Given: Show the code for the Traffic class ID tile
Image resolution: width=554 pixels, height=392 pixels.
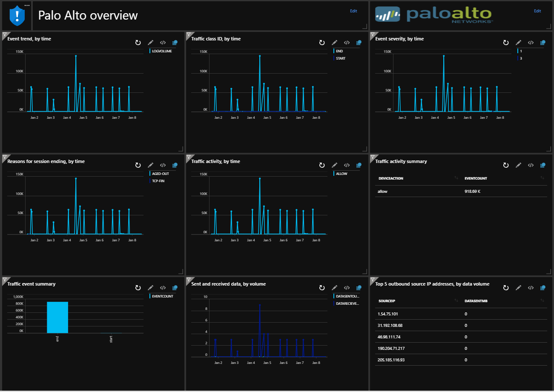Looking at the screenshot, I should click(x=347, y=43).
